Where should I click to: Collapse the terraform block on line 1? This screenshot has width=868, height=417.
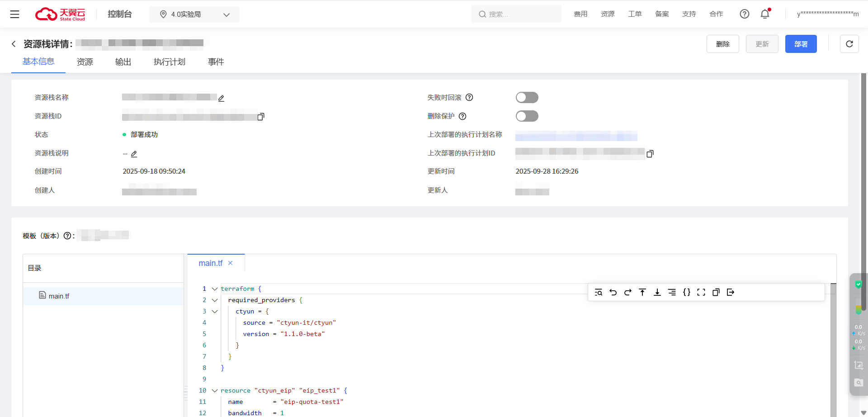[215, 289]
